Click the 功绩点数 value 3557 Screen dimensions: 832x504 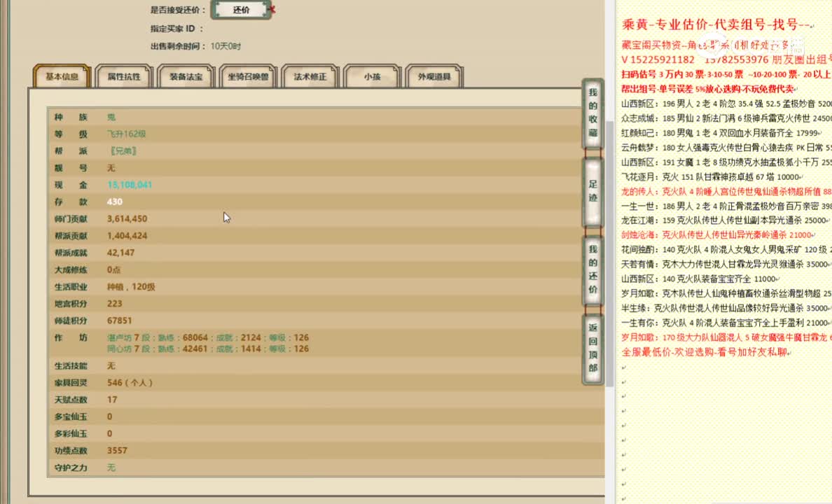tap(117, 450)
